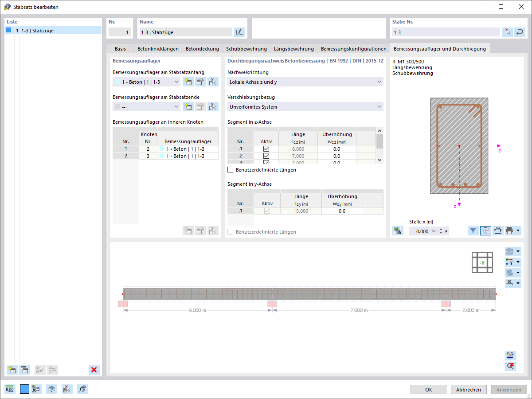
Task: Click the 7.000 m dimension label
Action: [359, 310]
